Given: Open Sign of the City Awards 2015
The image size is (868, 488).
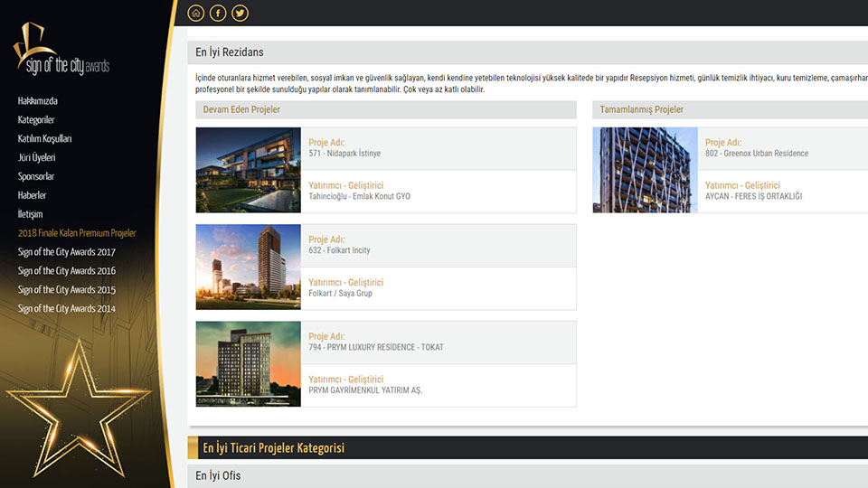Looking at the screenshot, I should [x=66, y=289].
